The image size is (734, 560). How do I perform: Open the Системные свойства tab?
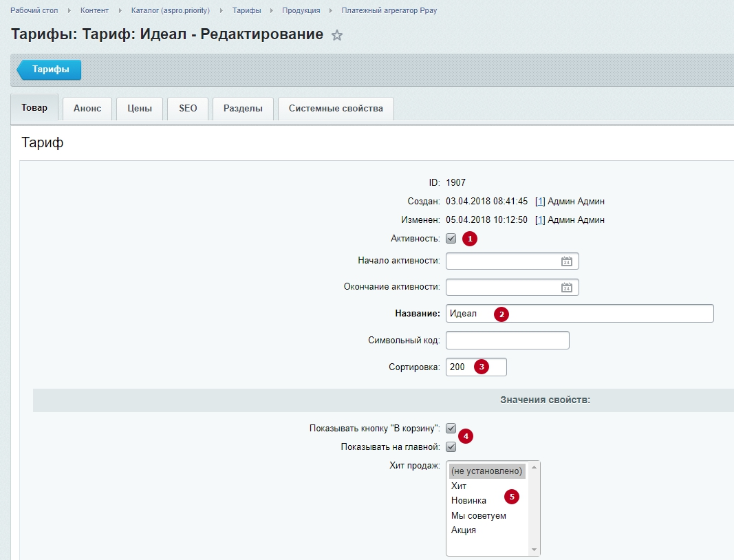(x=336, y=108)
